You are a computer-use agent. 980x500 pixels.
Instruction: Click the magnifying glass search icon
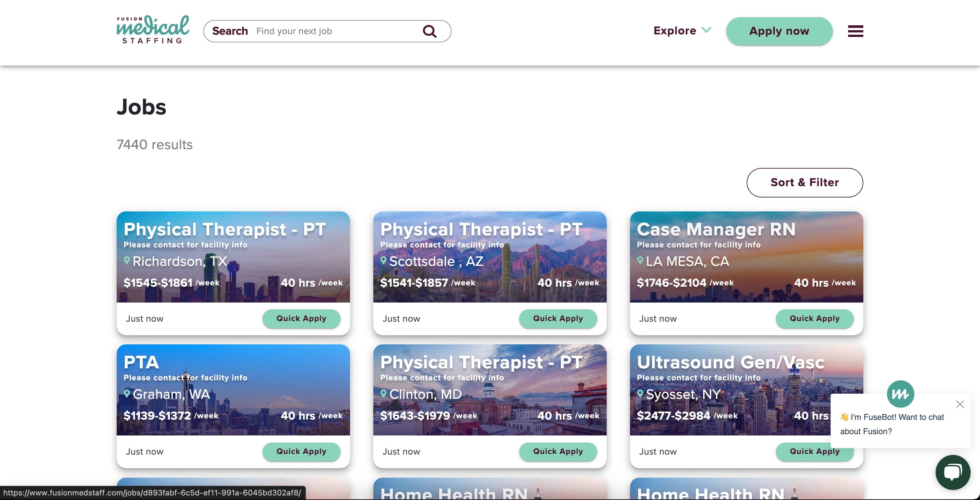[429, 31]
